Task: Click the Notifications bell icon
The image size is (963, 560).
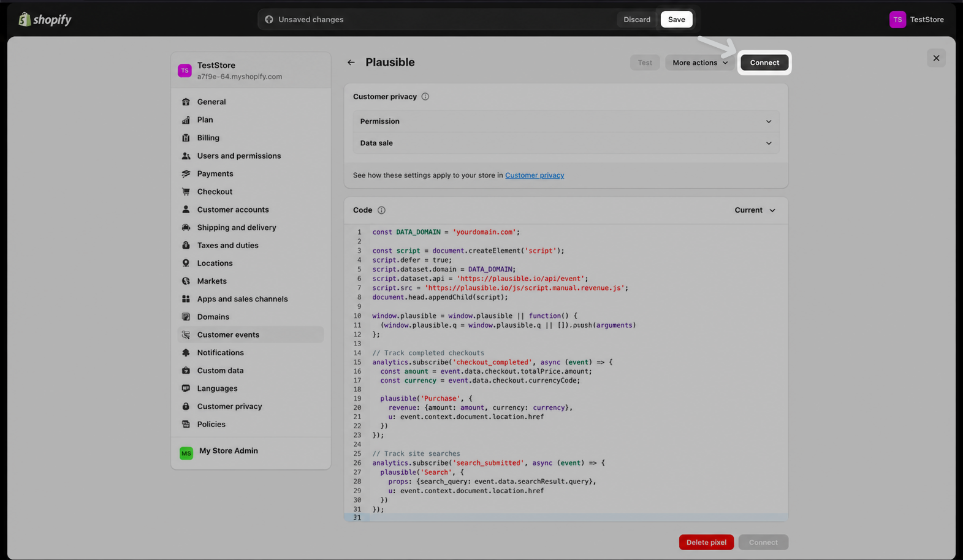Action: (x=186, y=353)
